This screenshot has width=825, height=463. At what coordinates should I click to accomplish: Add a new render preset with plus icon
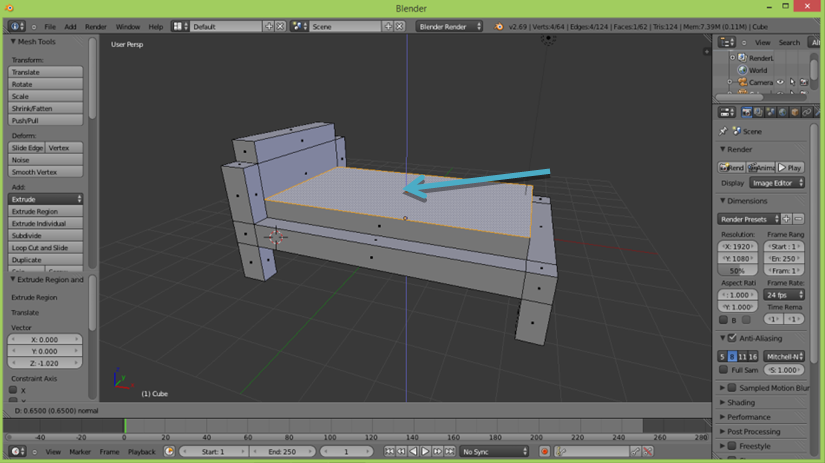[786, 219]
